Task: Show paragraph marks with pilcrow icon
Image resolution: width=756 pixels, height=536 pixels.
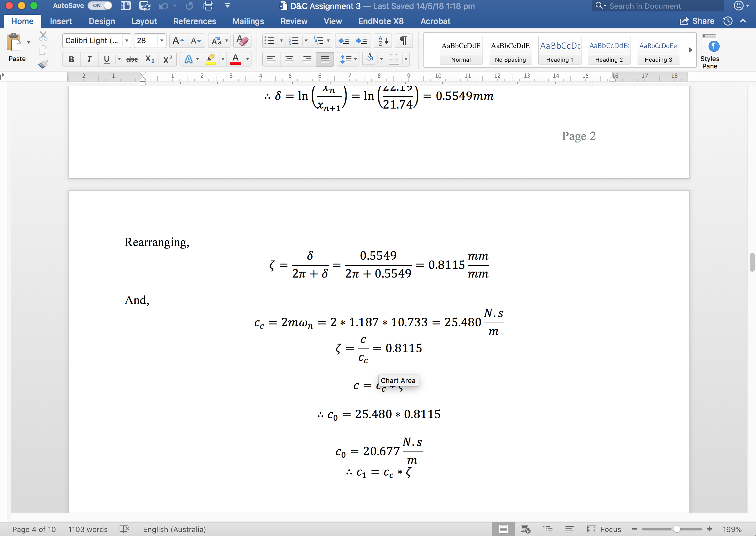Action: click(403, 41)
